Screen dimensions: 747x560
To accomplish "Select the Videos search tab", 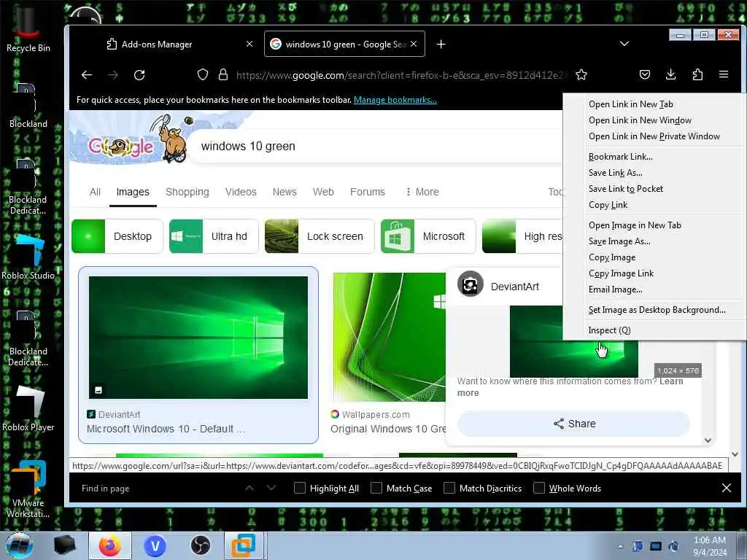I will (x=241, y=192).
